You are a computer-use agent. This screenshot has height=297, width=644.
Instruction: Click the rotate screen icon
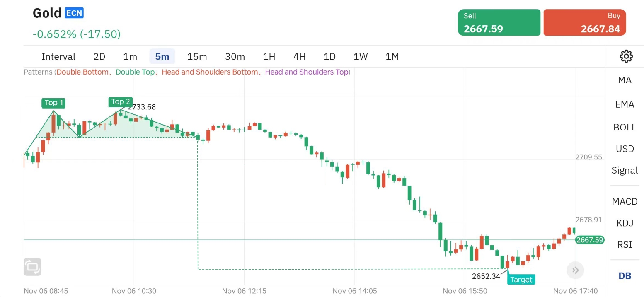(x=33, y=267)
